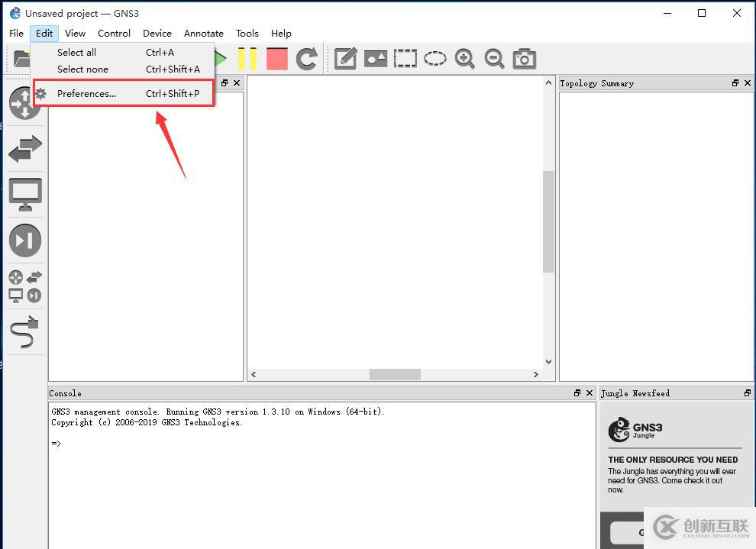Click the GNS3 Jungle logo

coord(635,429)
